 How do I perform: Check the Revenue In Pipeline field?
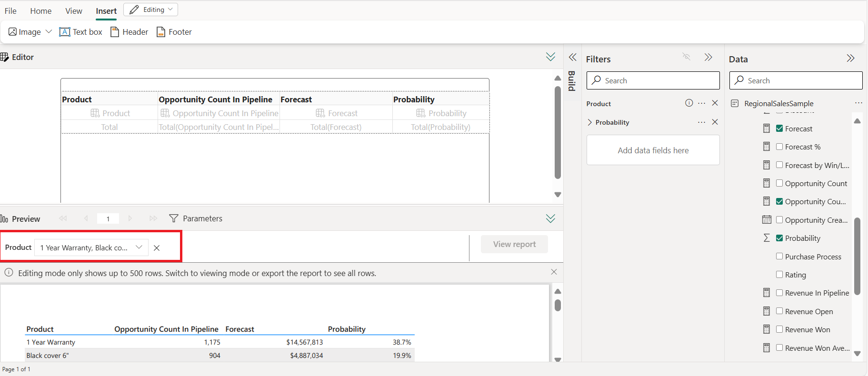pyautogui.click(x=779, y=293)
